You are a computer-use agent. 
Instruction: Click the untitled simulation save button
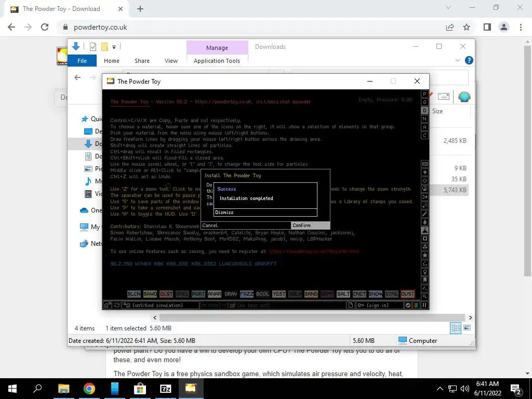161,305
